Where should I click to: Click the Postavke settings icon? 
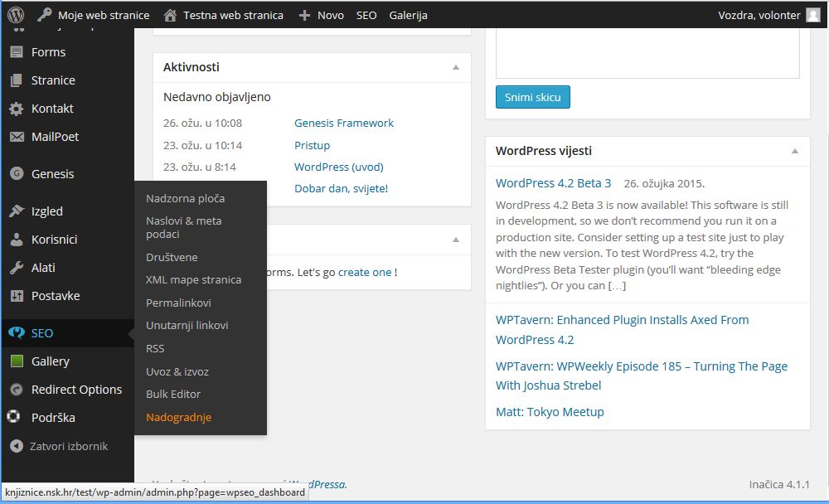17,296
